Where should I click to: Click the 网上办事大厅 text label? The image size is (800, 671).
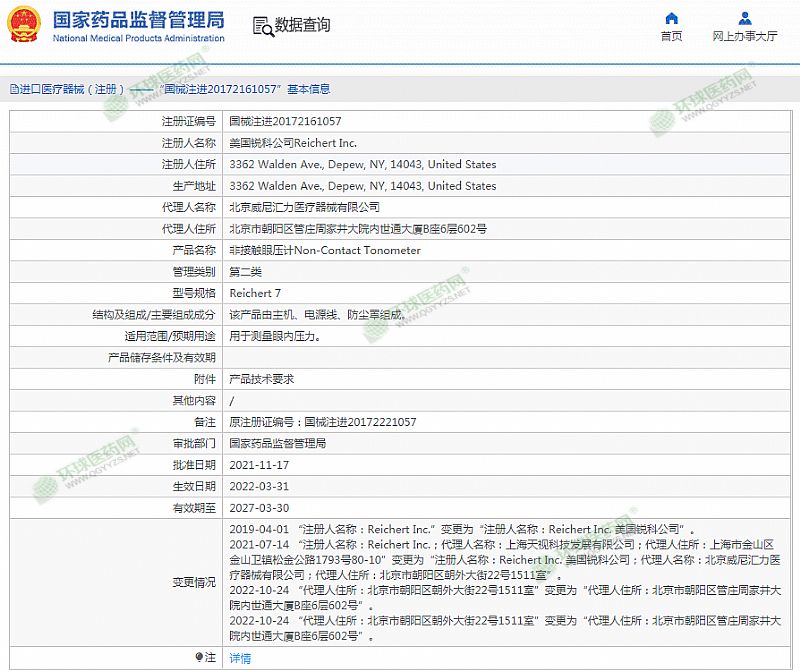745,36
